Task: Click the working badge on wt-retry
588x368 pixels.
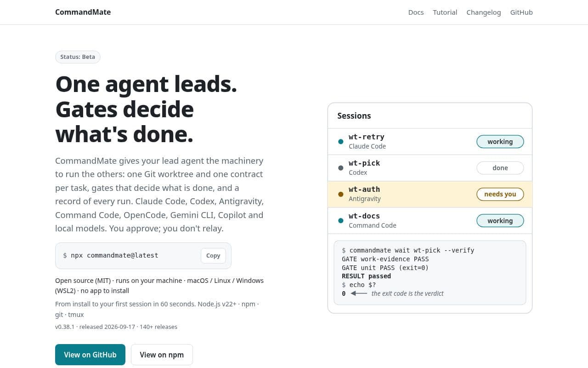Action: [x=500, y=142]
